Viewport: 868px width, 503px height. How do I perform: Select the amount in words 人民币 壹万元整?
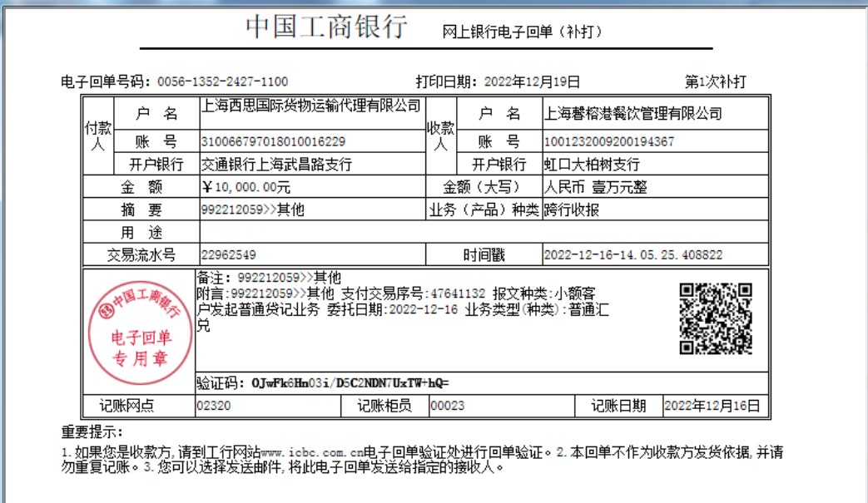[x=595, y=187]
